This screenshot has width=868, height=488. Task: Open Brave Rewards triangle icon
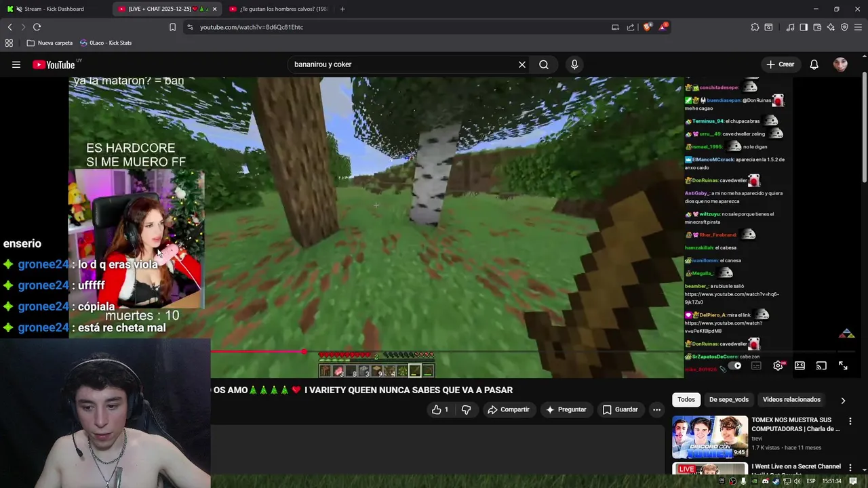click(663, 27)
